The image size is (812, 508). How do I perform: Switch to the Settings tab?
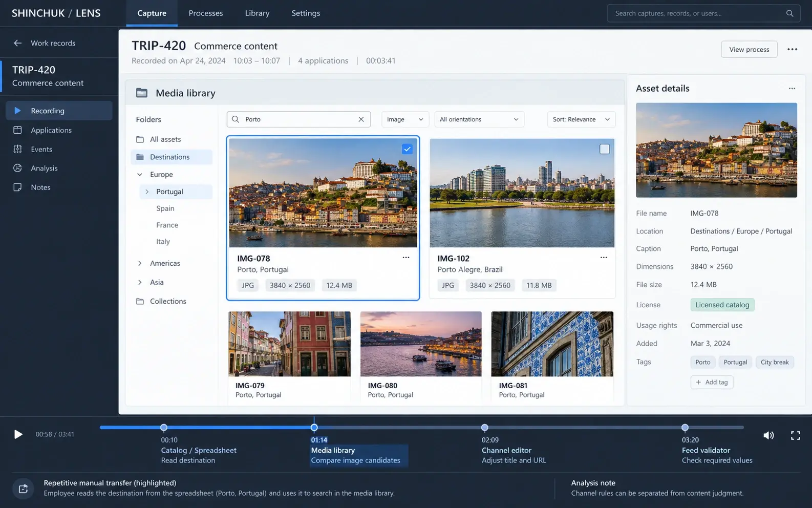point(306,13)
